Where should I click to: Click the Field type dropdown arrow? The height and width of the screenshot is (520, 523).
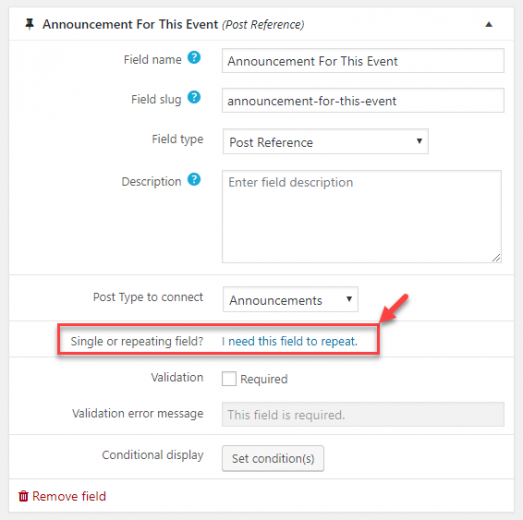tap(419, 141)
